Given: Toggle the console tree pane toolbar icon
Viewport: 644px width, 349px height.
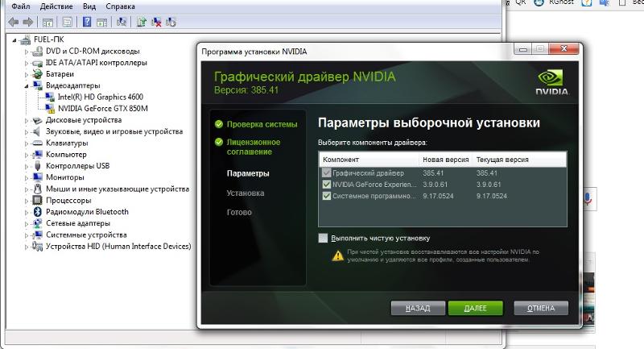Looking at the screenshot, I should pos(47,23).
